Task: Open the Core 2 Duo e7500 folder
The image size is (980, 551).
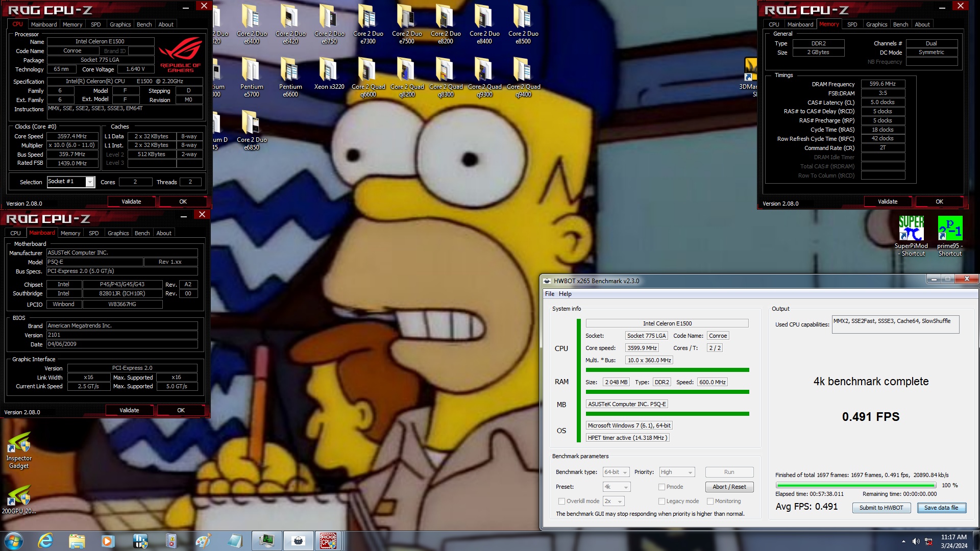Action: [407, 24]
